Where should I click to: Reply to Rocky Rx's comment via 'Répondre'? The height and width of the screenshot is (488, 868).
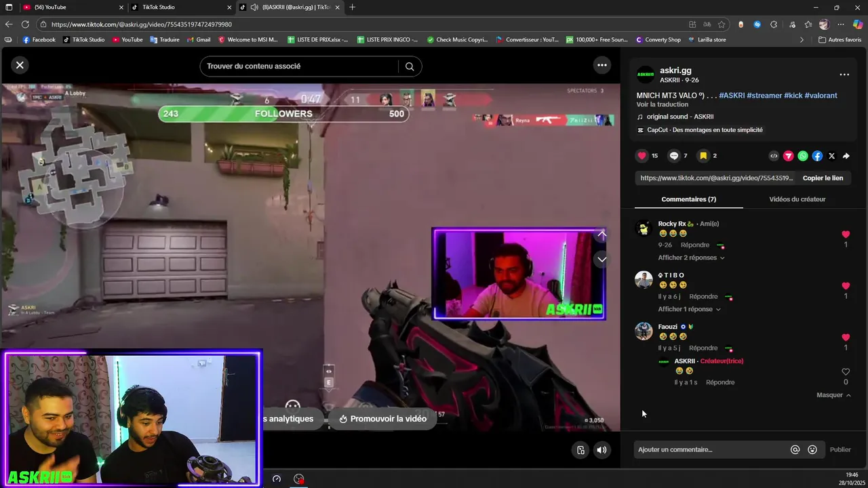(694, 245)
